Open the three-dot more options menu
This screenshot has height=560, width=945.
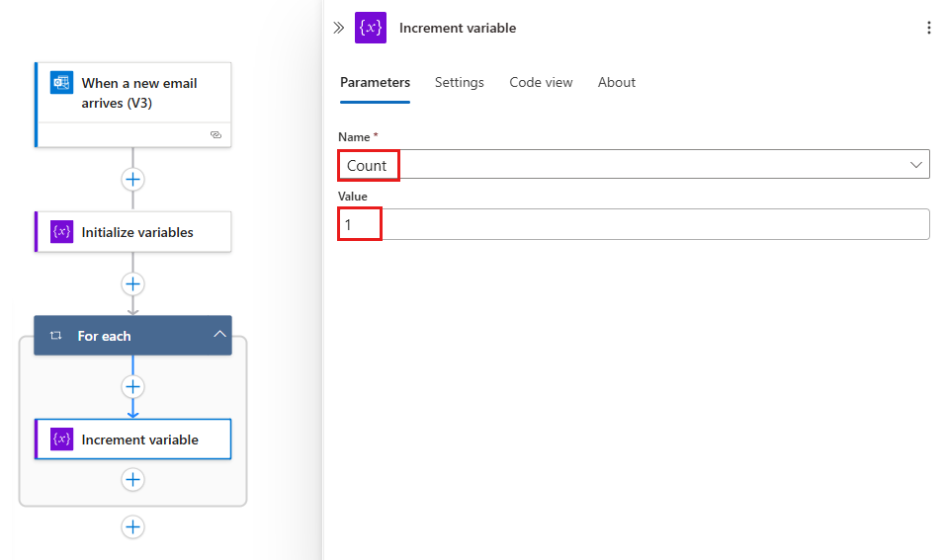tap(928, 28)
